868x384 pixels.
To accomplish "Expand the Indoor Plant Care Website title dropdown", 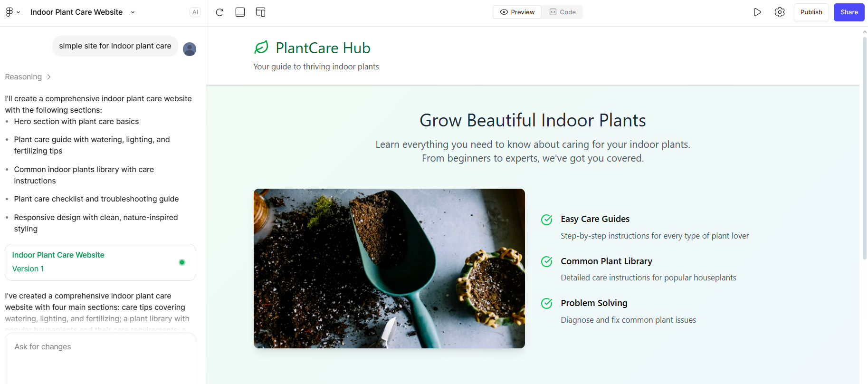I will pos(133,12).
